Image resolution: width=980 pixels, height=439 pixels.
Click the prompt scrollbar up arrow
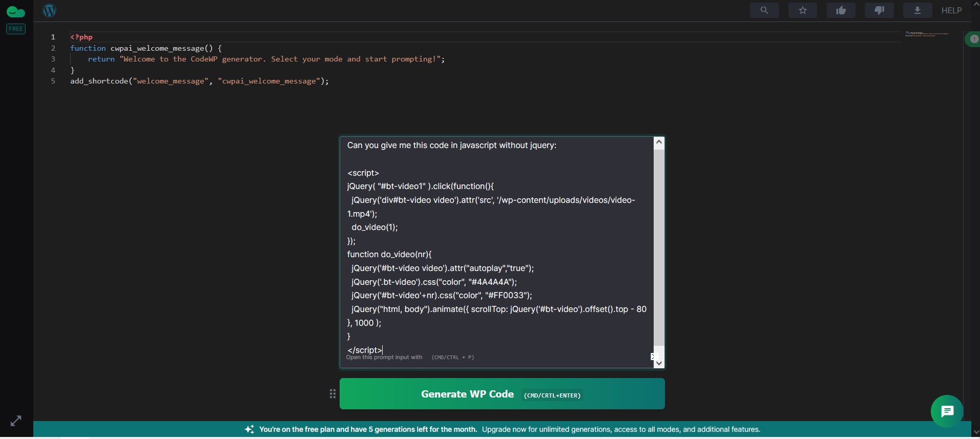[659, 143]
